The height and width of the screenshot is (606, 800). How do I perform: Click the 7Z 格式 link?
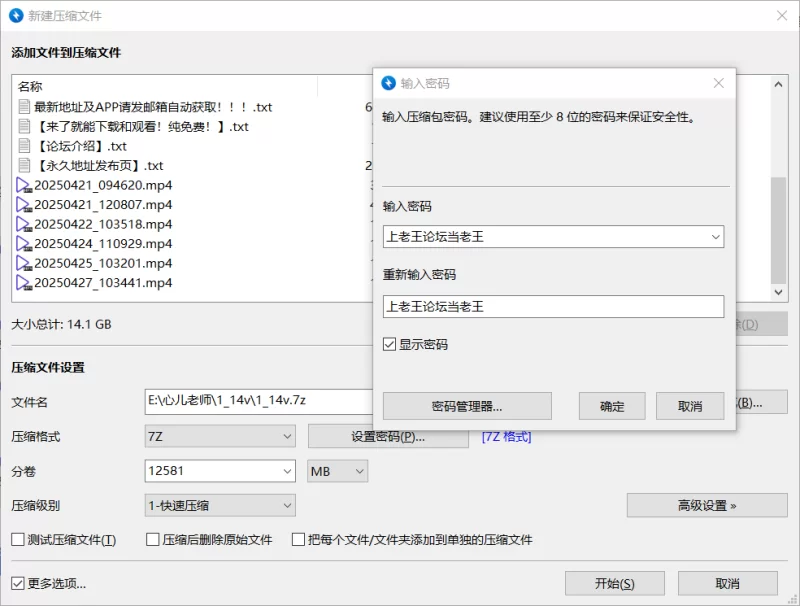click(x=506, y=437)
